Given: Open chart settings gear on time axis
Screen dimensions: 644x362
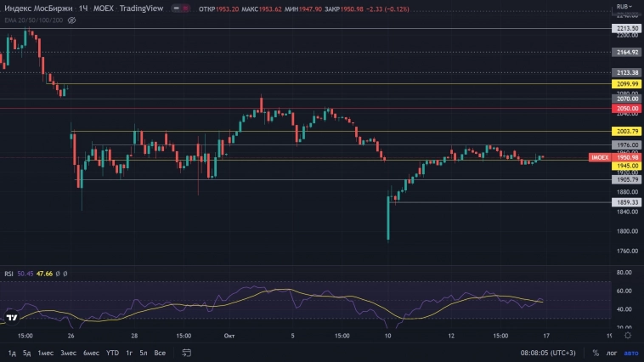Looking at the screenshot, I should (629, 337).
